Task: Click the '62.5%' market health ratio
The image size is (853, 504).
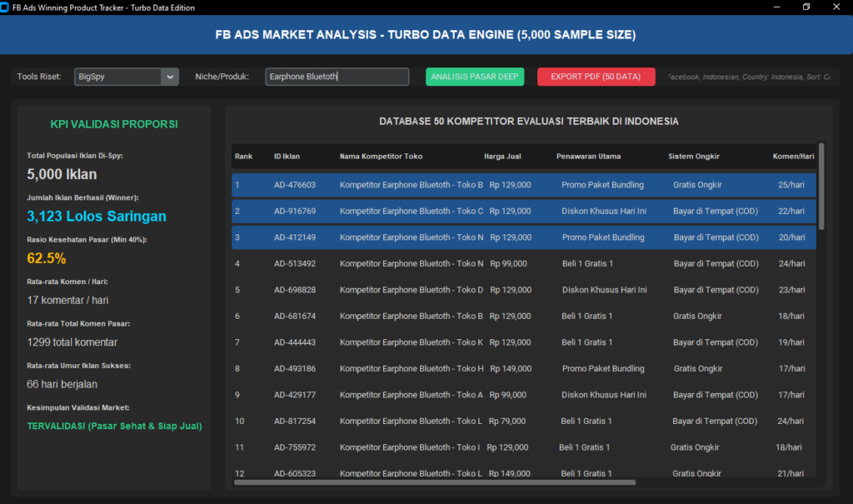Action: 47,258
